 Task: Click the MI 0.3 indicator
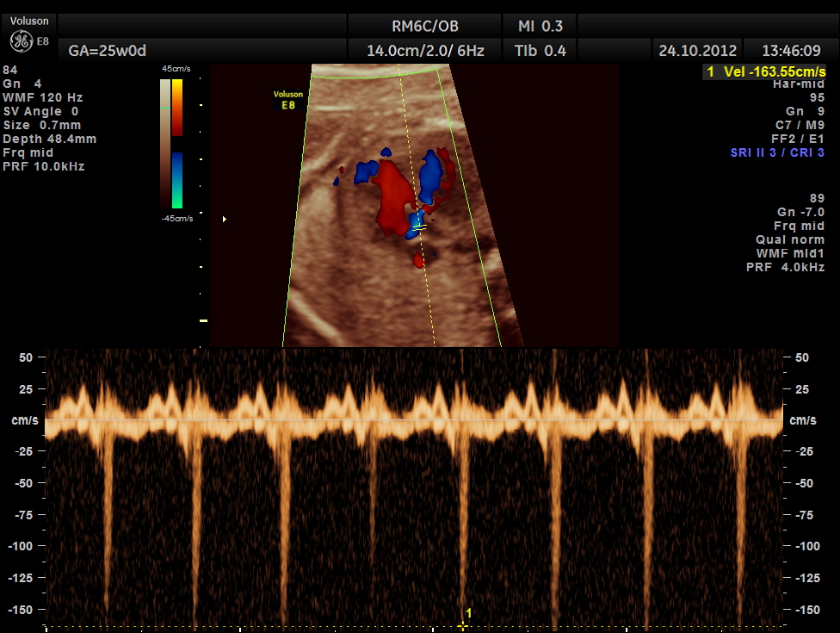(541, 26)
